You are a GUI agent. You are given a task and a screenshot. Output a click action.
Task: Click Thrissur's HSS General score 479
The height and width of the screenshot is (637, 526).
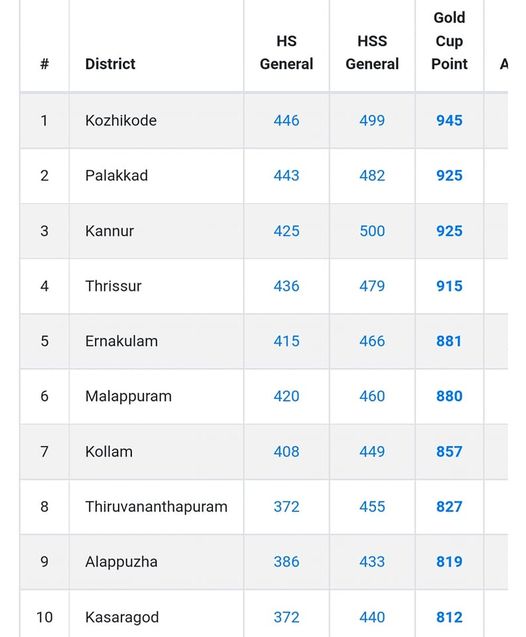(372, 286)
